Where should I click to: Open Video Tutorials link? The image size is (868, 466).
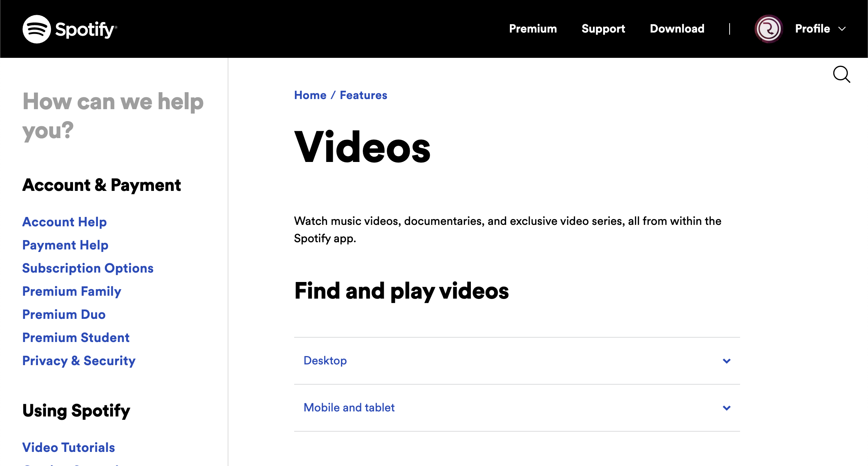[69, 447]
